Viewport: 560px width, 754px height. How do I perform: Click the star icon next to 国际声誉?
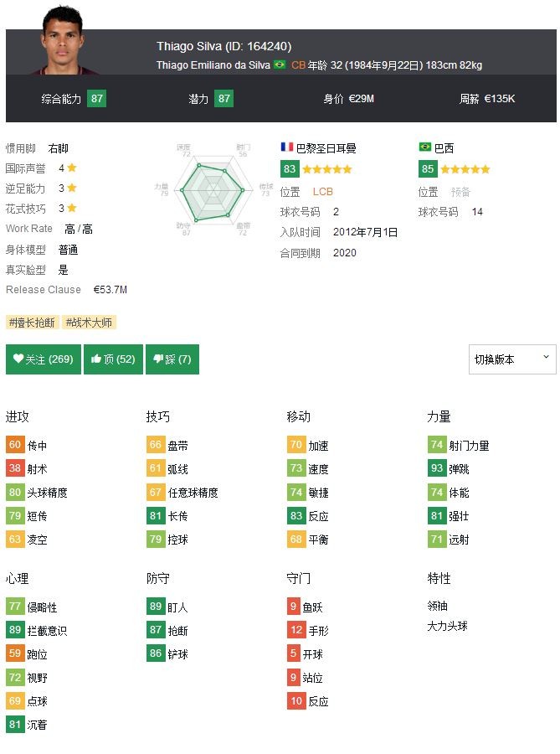click(x=72, y=168)
